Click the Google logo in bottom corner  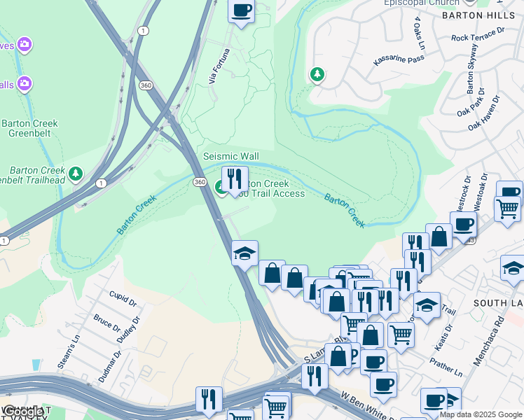tap(23, 412)
